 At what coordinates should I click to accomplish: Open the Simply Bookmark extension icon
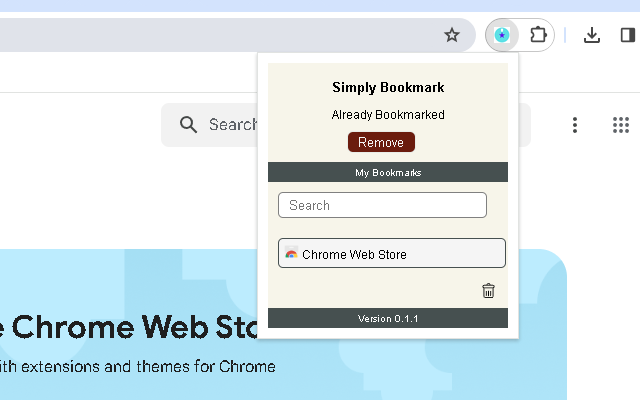point(502,35)
